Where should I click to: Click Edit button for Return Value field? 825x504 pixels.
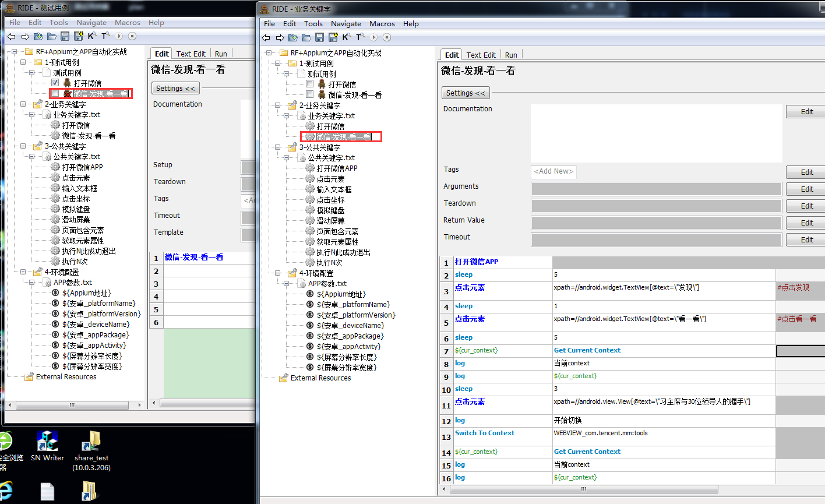pos(807,223)
